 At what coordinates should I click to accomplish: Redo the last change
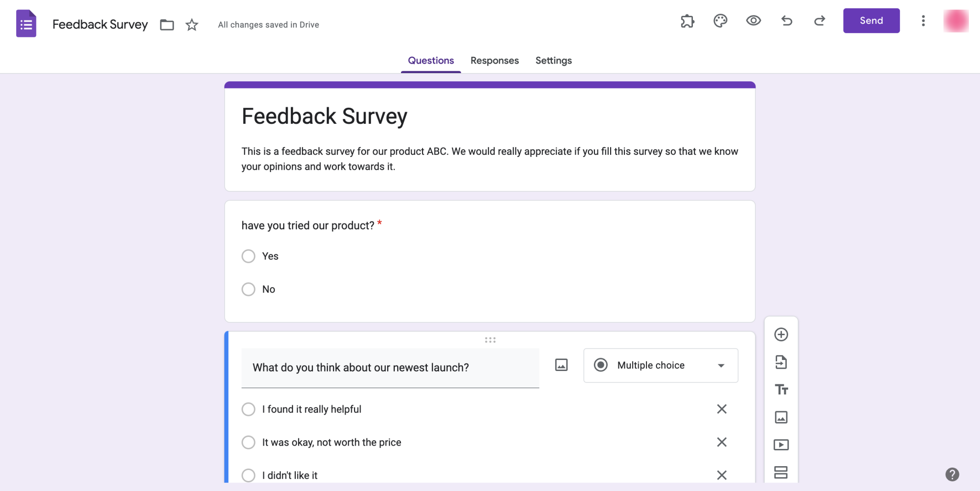(819, 21)
